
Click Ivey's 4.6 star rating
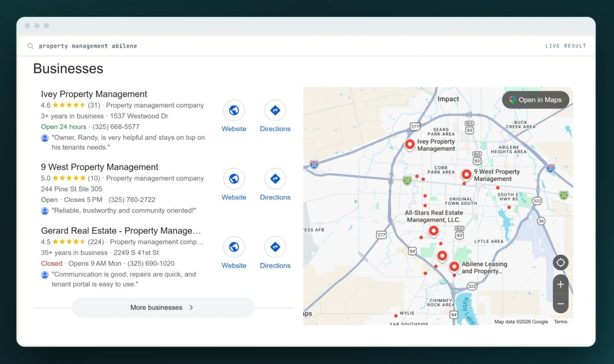pyautogui.click(x=63, y=105)
